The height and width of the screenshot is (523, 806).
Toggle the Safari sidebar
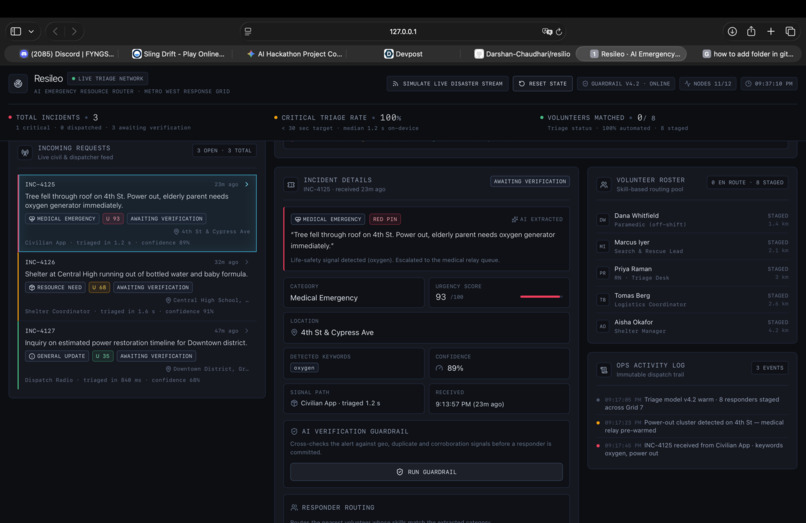[x=16, y=31]
